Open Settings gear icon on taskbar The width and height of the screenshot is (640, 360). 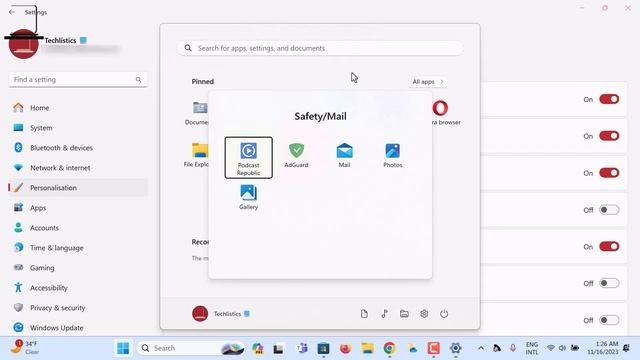coord(456,348)
